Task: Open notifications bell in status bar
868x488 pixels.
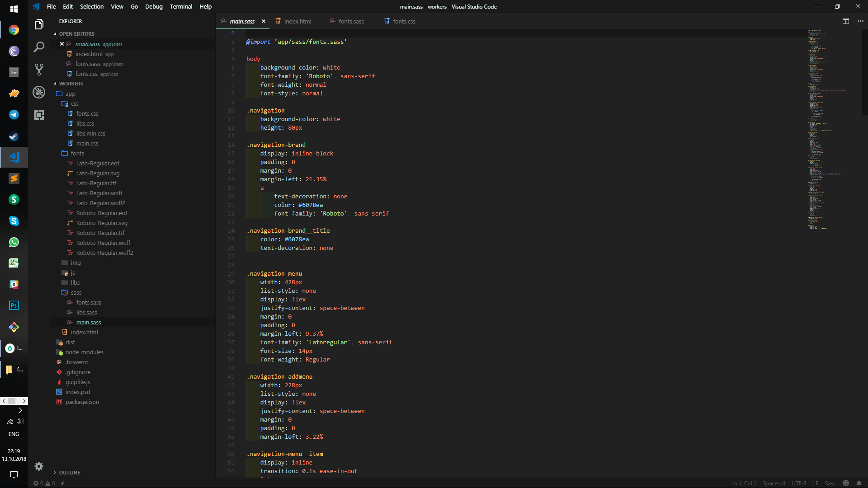Action: [859, 483]
